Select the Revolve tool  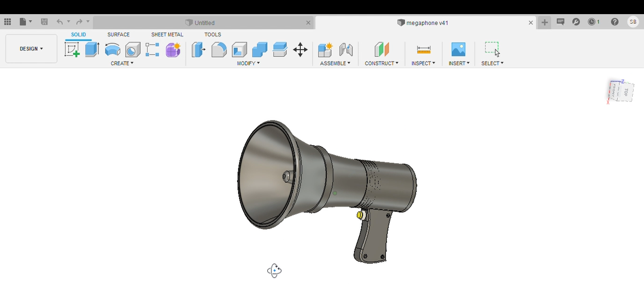pos(112,49)
